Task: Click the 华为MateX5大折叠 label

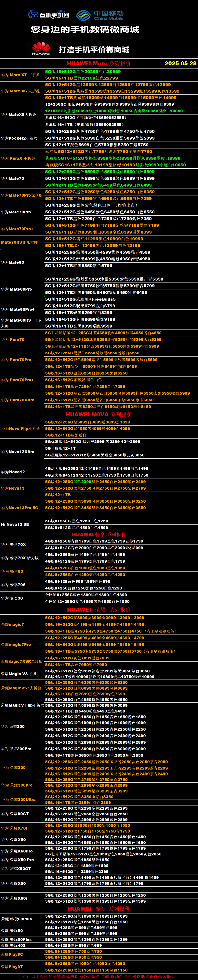Action: pyautogui.click(x=19, y=115)
